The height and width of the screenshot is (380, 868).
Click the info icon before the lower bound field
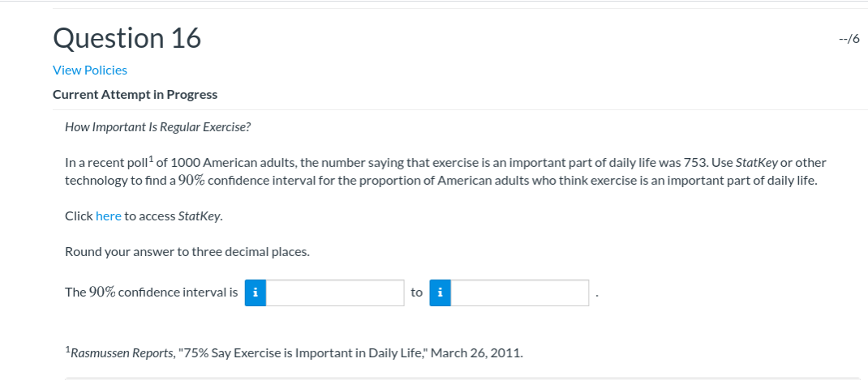(x=256, y=292)
